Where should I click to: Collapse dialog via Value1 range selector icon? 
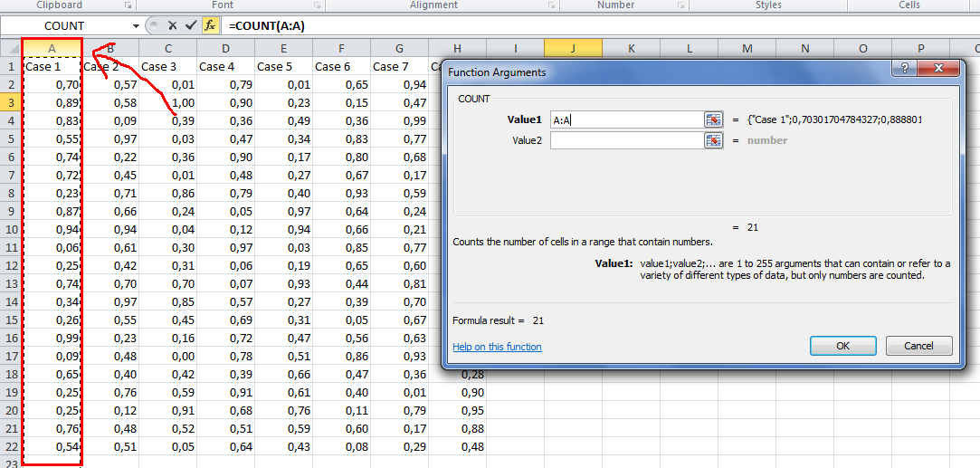point(713,120)
